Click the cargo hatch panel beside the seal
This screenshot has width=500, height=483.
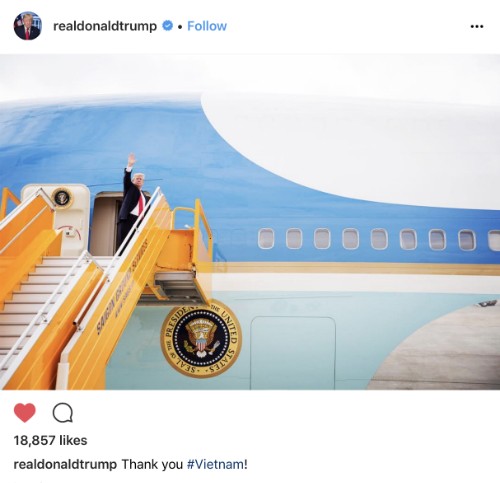coord(293,353)
